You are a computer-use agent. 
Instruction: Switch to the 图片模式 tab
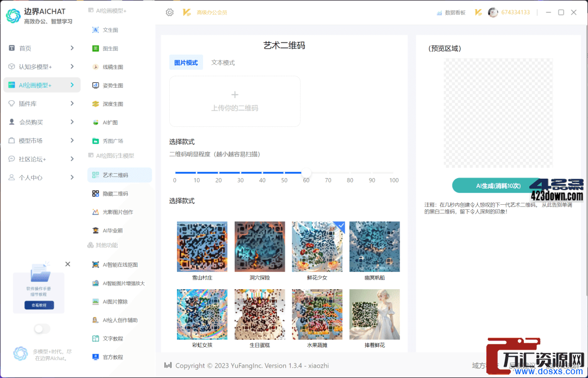coord(186,63)
